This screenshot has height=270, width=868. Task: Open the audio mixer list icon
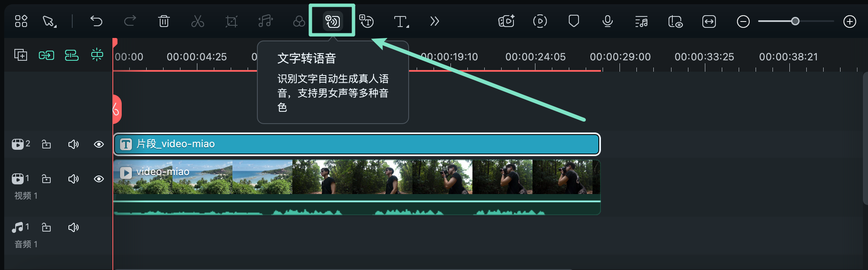(x=641, y=21)
